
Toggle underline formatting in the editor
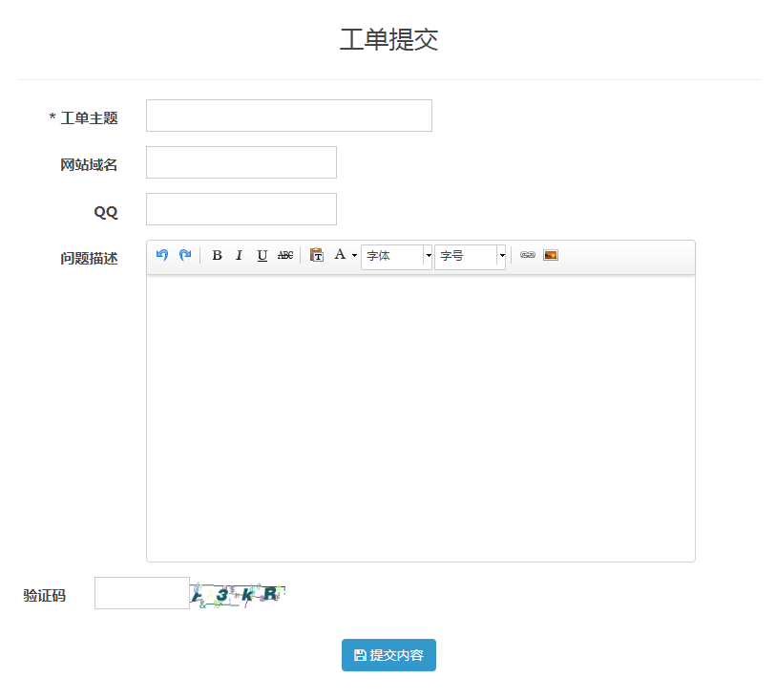[x=262, y=255]
